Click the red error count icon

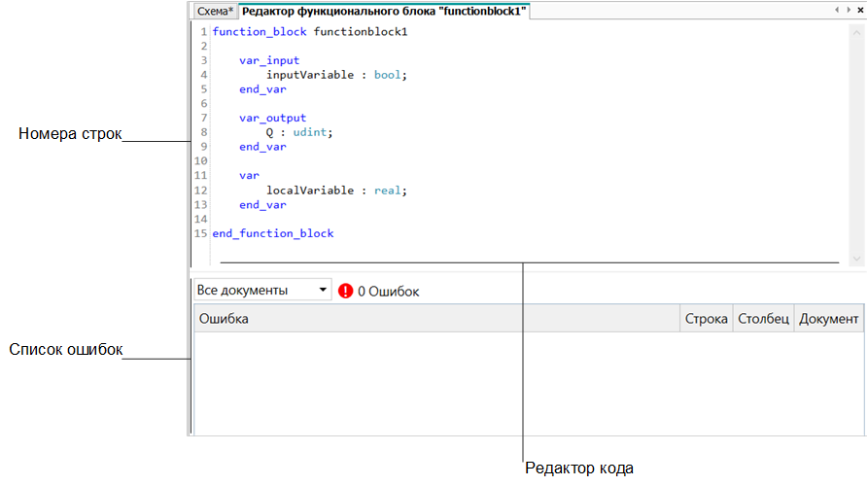346,291
